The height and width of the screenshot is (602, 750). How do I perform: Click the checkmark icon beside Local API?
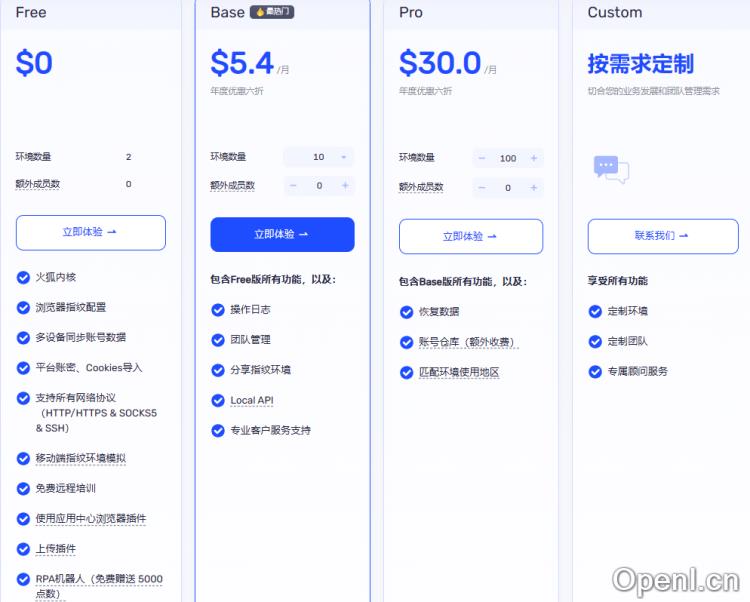pyautogui.click(x=218, y=400)
